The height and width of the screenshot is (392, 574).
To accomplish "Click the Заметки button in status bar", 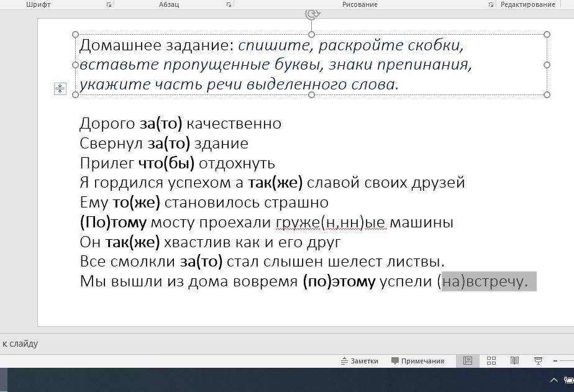I will [x=360, y=361].
